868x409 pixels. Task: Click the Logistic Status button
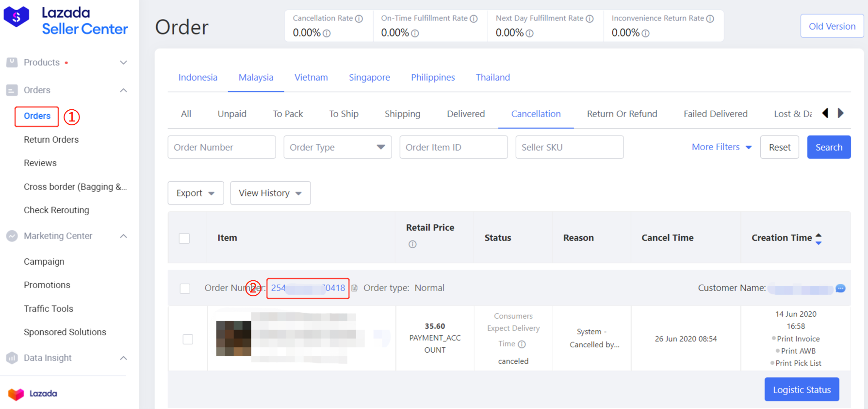point(802,390)
